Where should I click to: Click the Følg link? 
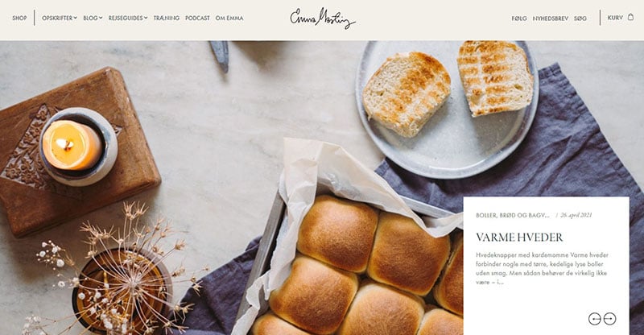(x=519, y=19)
